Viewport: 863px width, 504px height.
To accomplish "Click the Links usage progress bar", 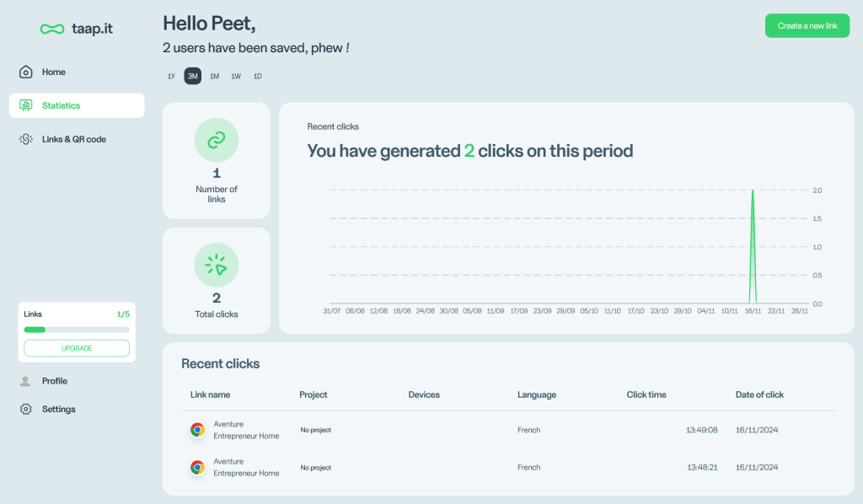I will click(x=77, y=330).
